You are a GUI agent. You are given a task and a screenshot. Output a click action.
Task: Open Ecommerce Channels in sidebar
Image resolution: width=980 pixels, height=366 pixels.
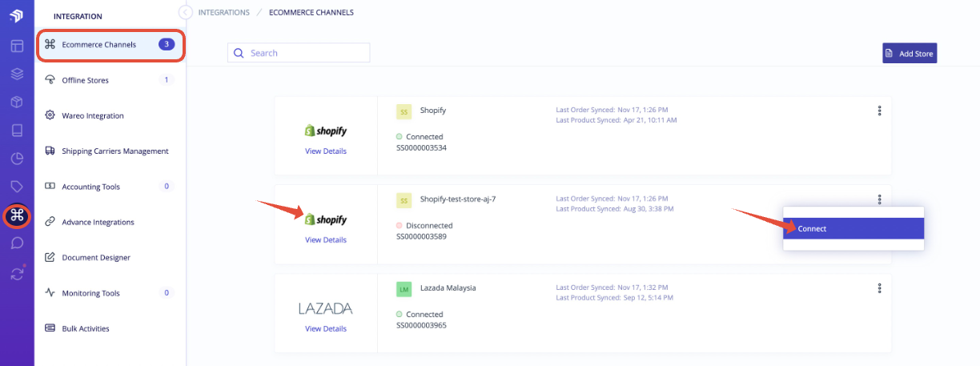coord(110,45)
